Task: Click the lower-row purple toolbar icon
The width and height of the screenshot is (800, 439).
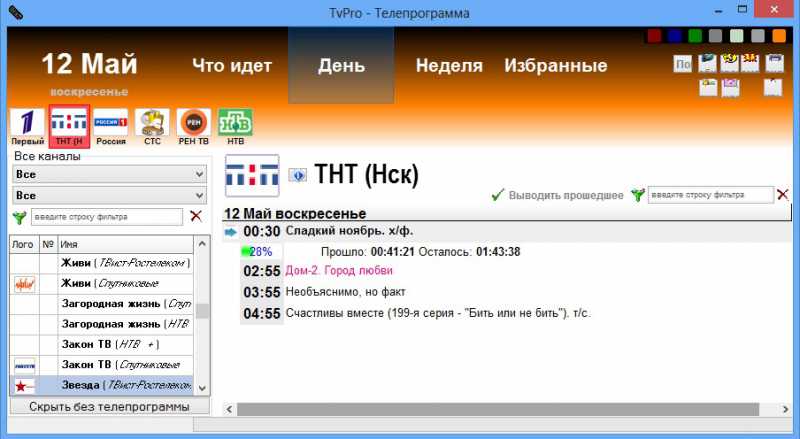Action: [731, 88]
